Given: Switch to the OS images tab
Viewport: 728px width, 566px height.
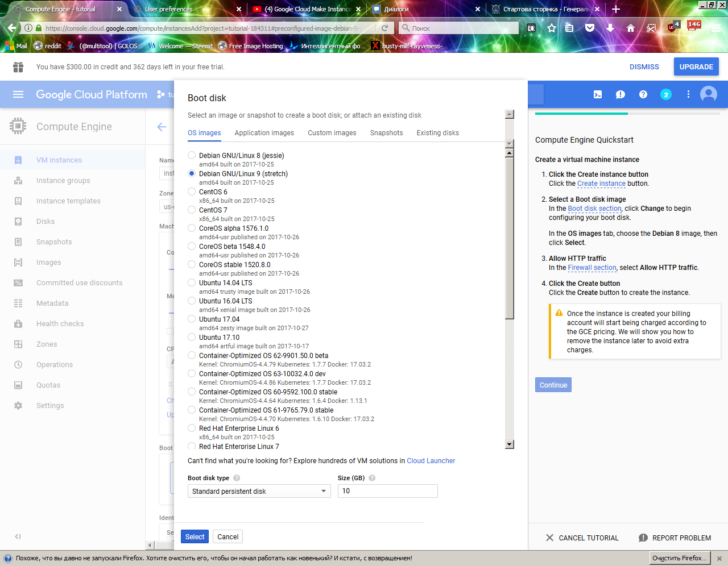Looking at the screenshot, I should [x=204, y=133].
